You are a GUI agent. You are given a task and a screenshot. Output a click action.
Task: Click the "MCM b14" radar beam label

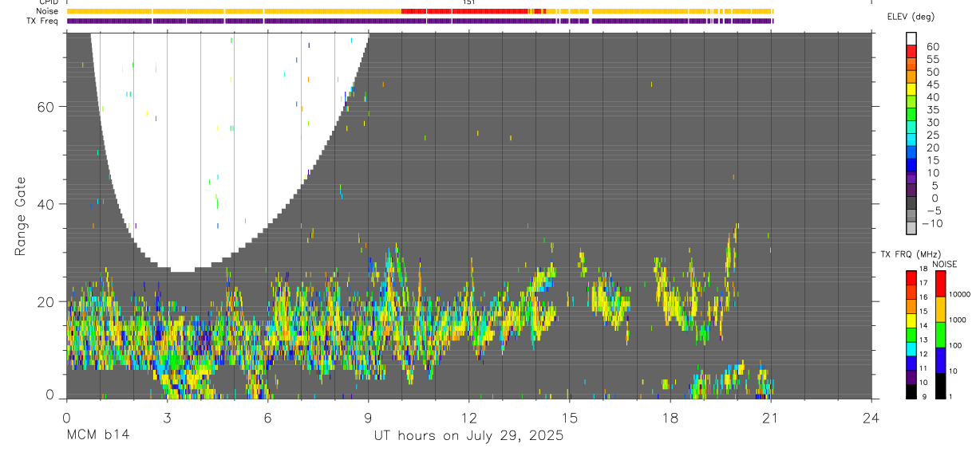point(97,436)
